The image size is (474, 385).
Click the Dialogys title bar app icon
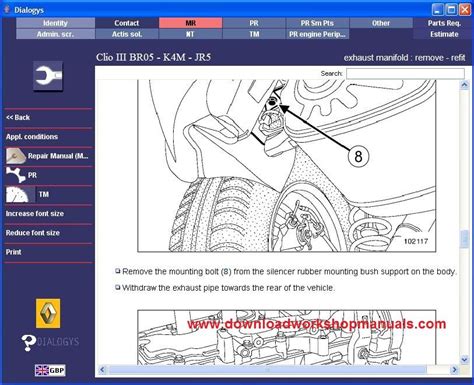click(7, 10)
